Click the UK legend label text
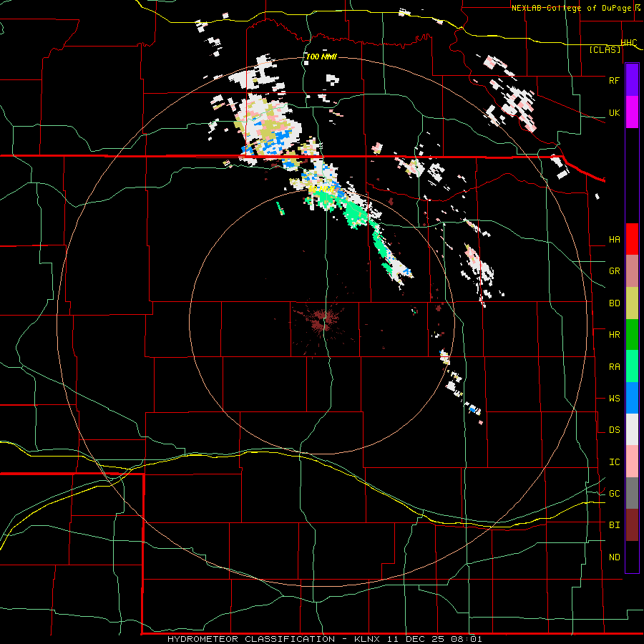Viewport: 644px width, 644px height. (614, 112)
